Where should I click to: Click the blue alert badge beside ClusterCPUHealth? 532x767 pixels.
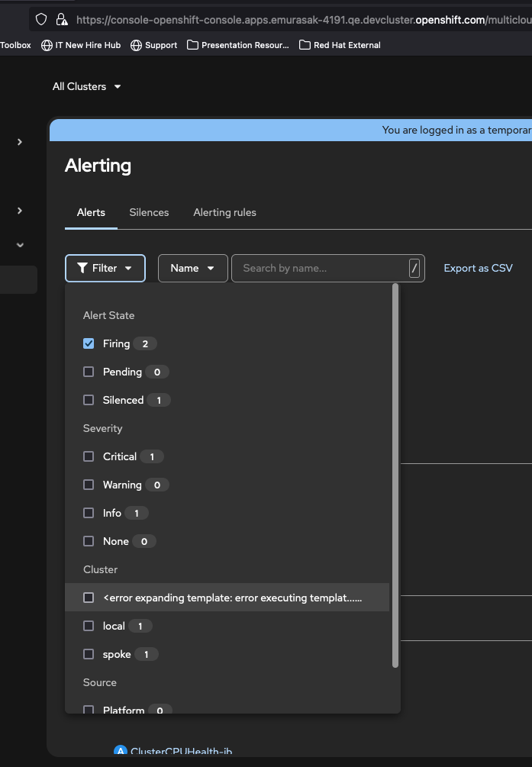(120, 752)
